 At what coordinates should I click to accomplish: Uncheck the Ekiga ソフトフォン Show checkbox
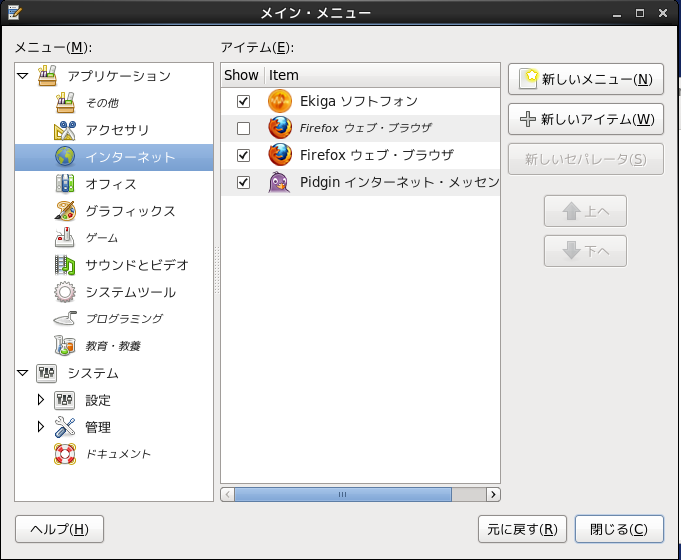243,102
